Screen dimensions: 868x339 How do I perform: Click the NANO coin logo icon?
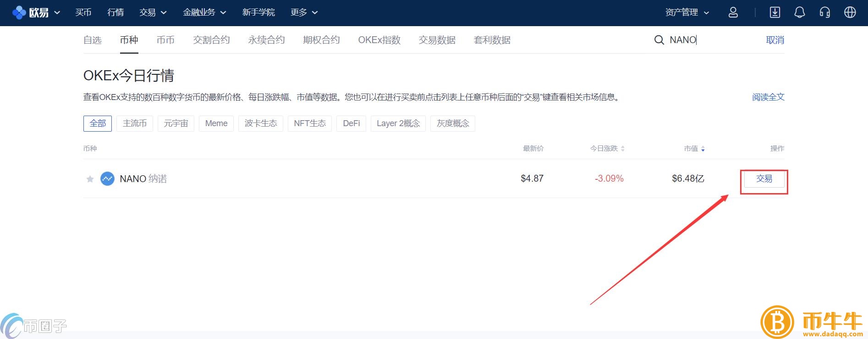click(107, 178)
